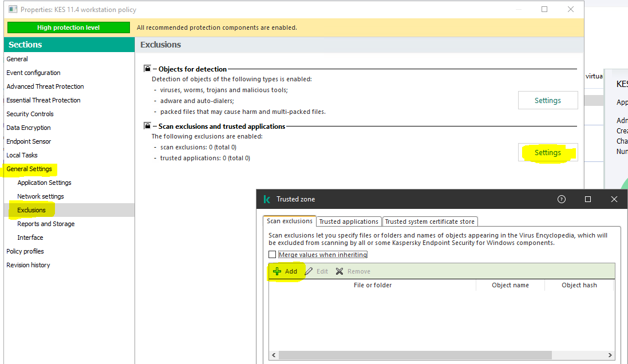Open Settings for Objects for detection
The height and width of the screenshot is (364, 628).
coord(547,100)
